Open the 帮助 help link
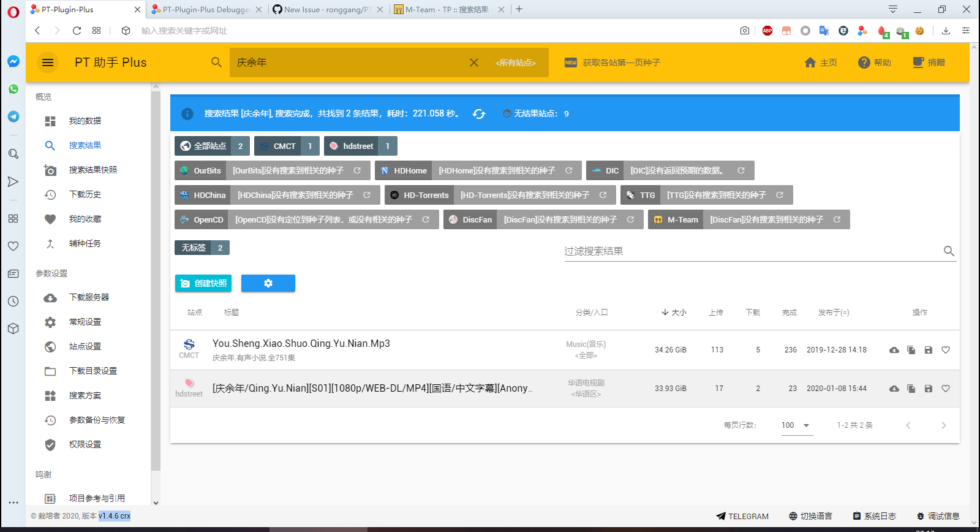 pos(875,63)
